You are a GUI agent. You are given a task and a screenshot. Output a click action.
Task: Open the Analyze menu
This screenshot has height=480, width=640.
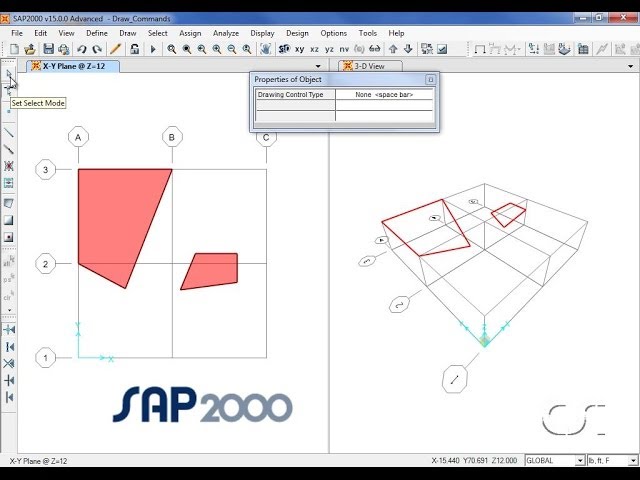point(226,33)
